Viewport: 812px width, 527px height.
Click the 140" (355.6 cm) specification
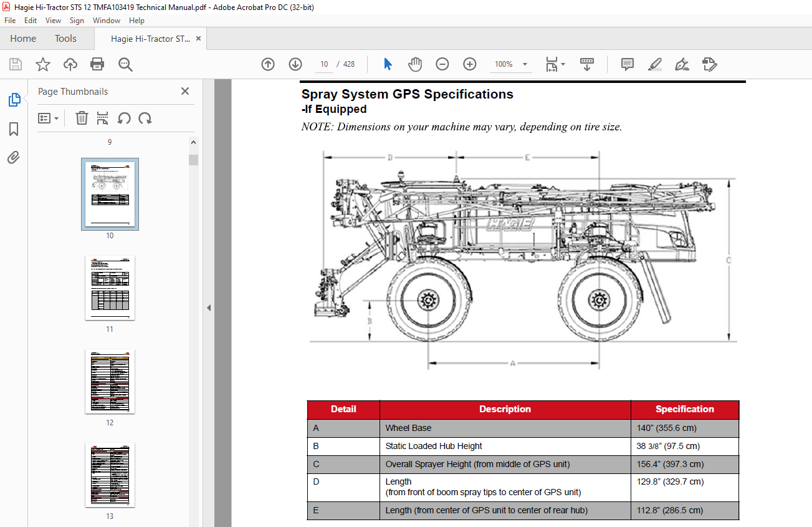[x=667, y=428]
